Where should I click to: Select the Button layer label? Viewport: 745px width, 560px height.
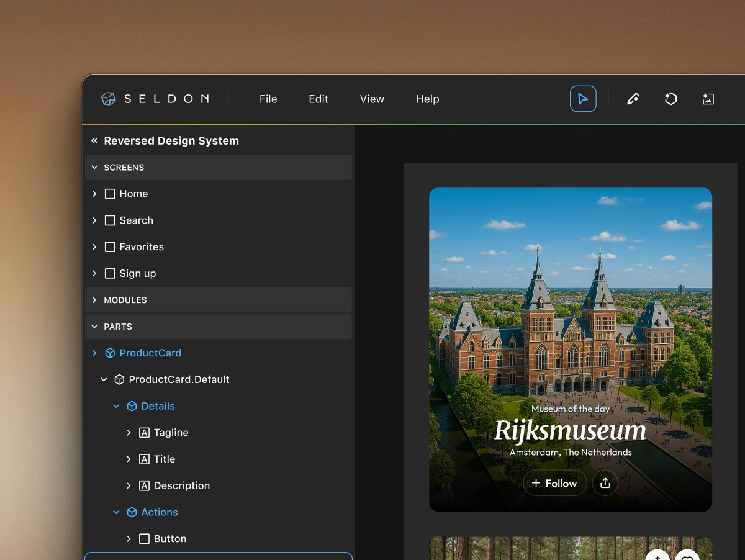pos(169,539)
